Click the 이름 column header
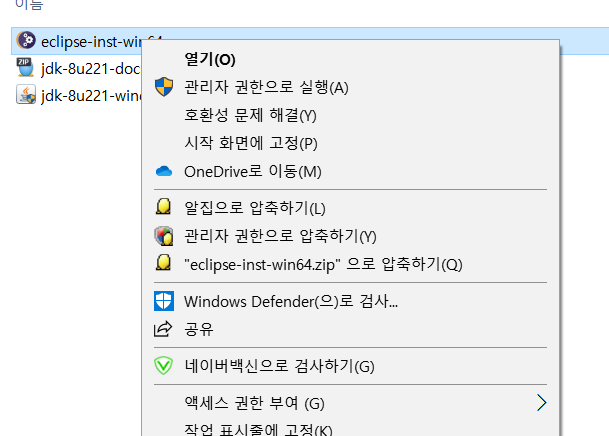This screenshot has height=436, width=609. click(x=29, y=4)
